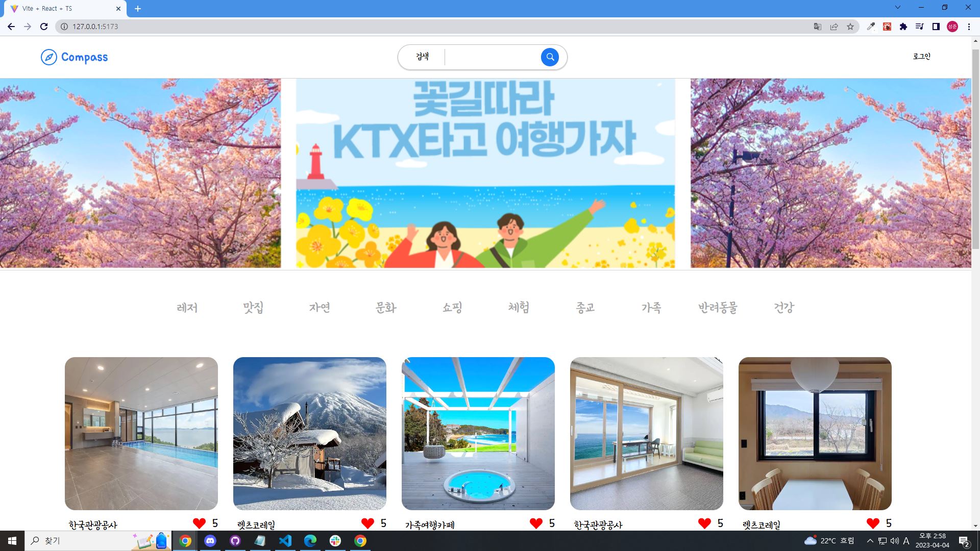Open the Extensions puzzle icon

tap(903, 27)
